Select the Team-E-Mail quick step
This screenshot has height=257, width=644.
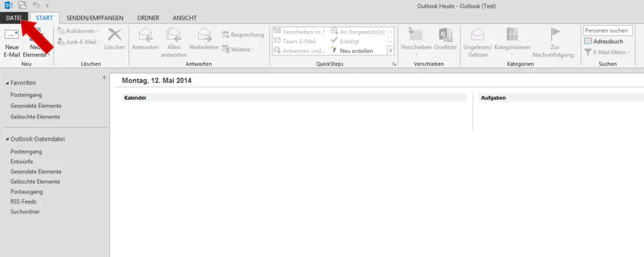pos(295,41)
